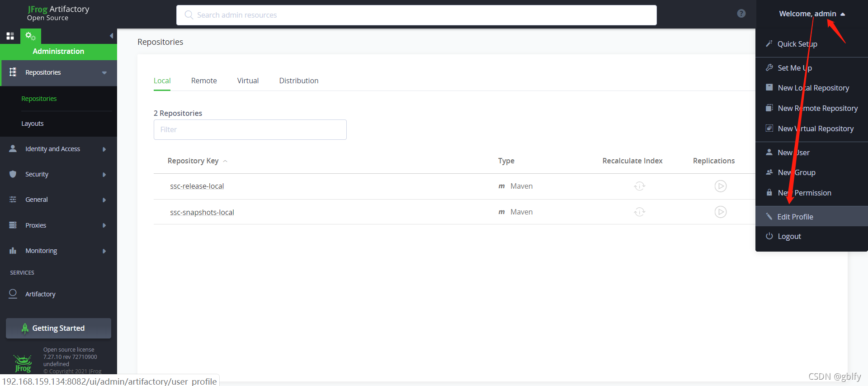Click the Artifactory service icon
The width and height of the screenshot is (868, 386).
(13, 294)
